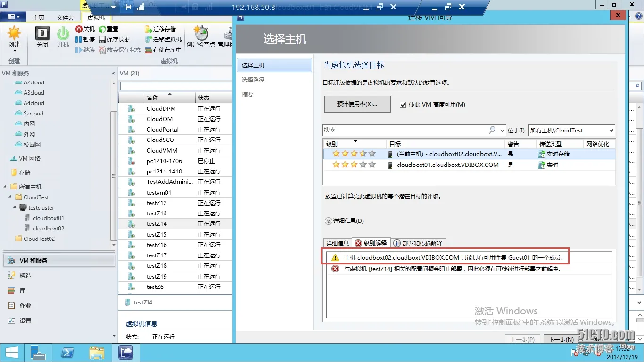Open File Explorer from the taskbar
Screen dimensions: 644x362
97,353
